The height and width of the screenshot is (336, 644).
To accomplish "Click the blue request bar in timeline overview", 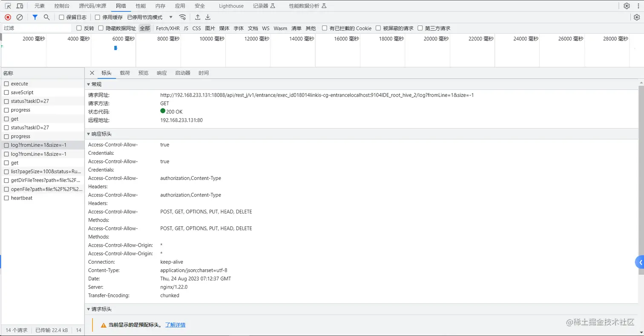I will coord(115,48).
